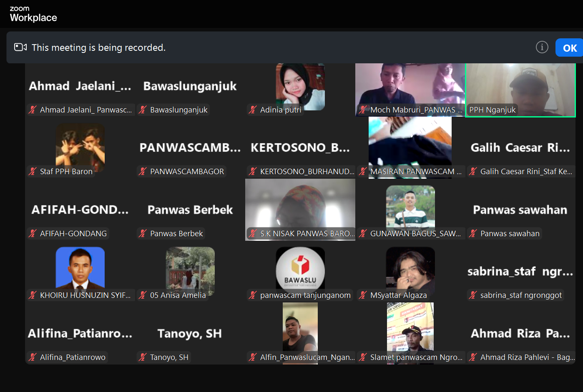The width and height of the screenshot is (583, 392).
Task: Click the muted mic icon on Ahmad Jaelani tile
Action: point(33,110)
